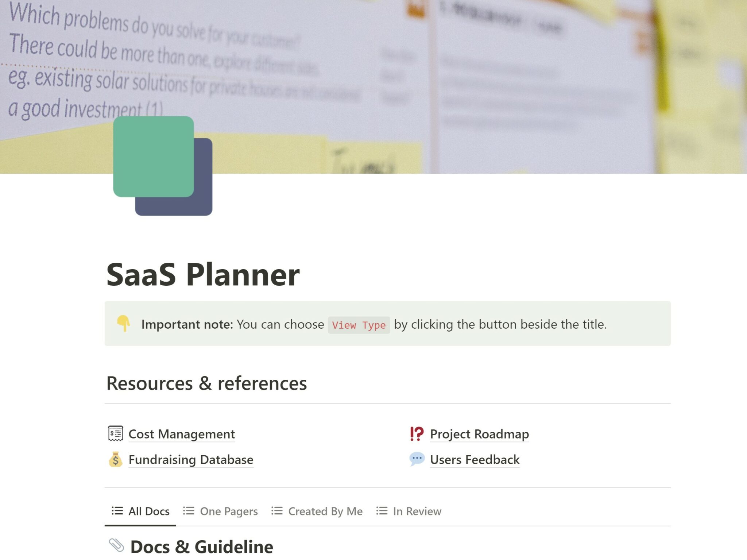747x560 pixels.
Task: Click the SaaS Planner page title
Action: pyautogui.click(x=203, y=274)
